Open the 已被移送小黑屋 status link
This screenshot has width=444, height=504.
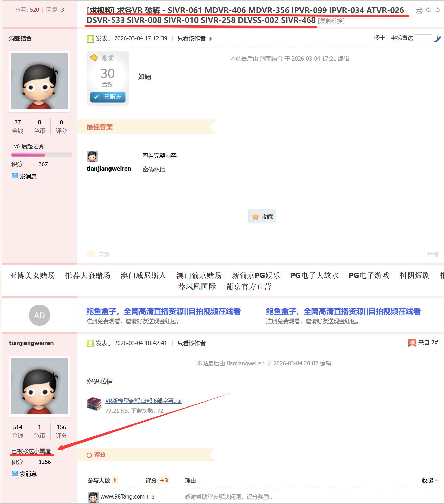coord(31,451)
